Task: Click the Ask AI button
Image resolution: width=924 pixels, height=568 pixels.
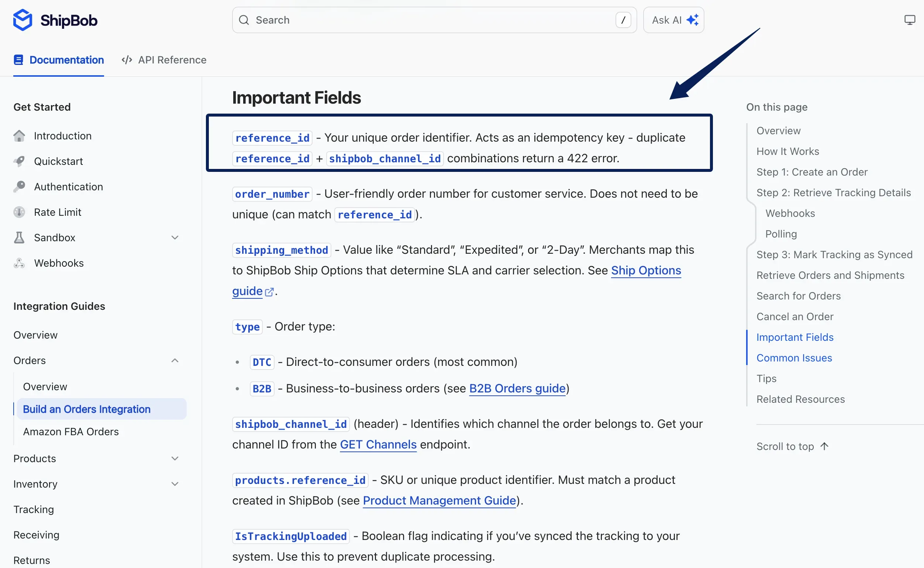Action: 674,20
